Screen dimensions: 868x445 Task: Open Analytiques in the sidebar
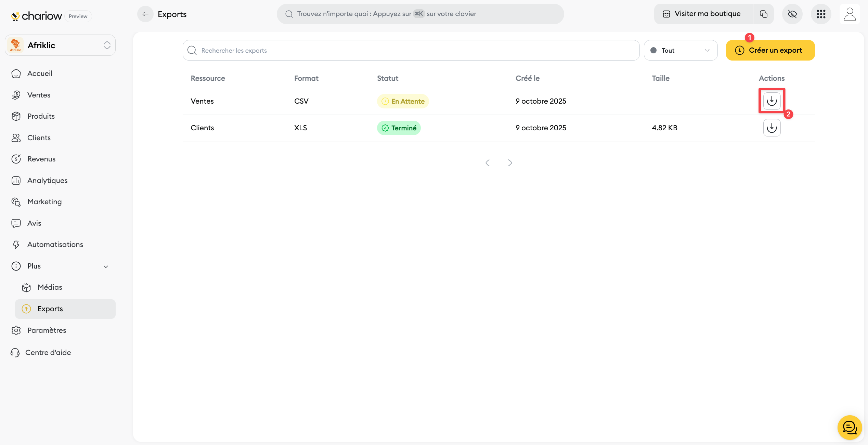47,180
